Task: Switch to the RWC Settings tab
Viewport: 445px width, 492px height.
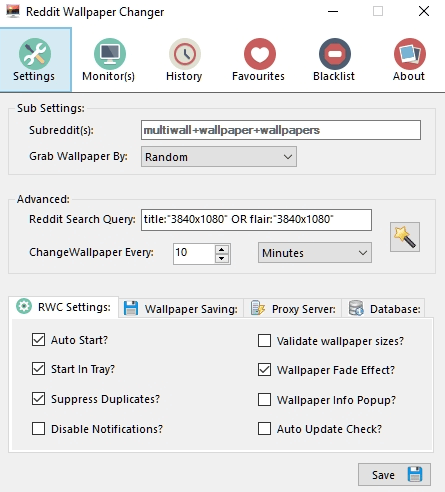Action: point(64,307)
